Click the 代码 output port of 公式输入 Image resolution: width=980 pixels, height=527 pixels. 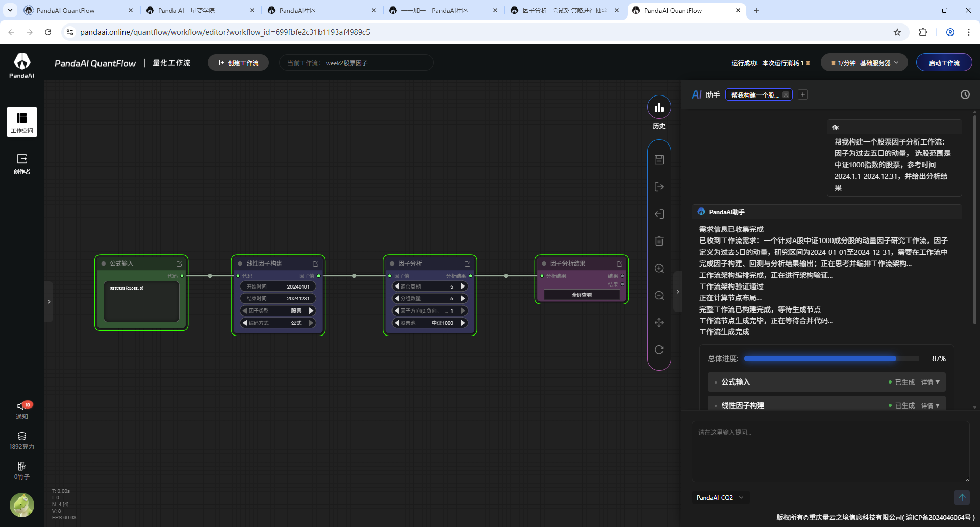click(x=182, y=276)
